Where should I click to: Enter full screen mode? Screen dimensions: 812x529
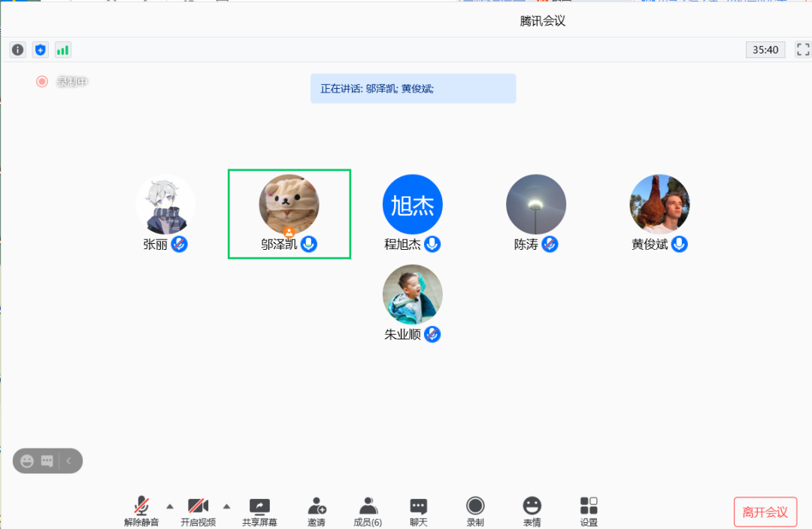(802, 50)
